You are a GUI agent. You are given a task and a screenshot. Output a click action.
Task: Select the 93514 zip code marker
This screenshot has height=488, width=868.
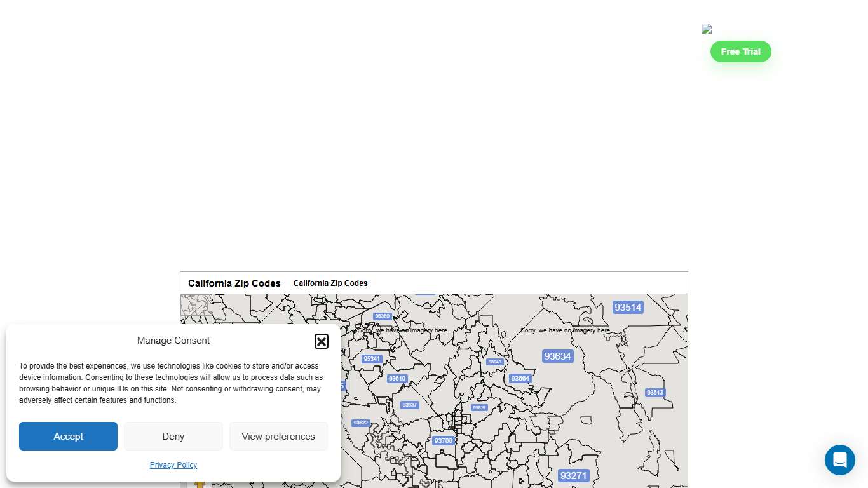tap(627, 308)
